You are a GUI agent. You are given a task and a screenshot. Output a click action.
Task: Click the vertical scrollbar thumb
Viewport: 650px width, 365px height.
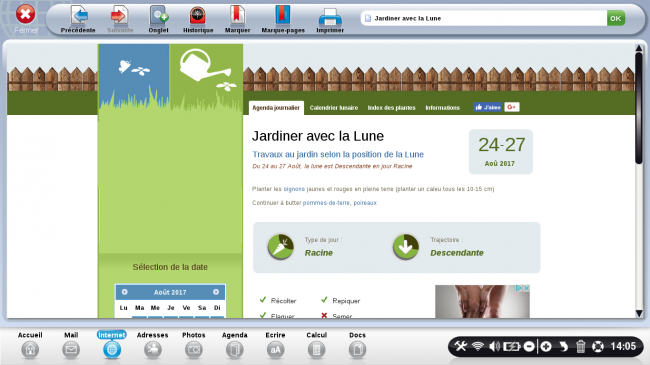(x=639, y=109)
